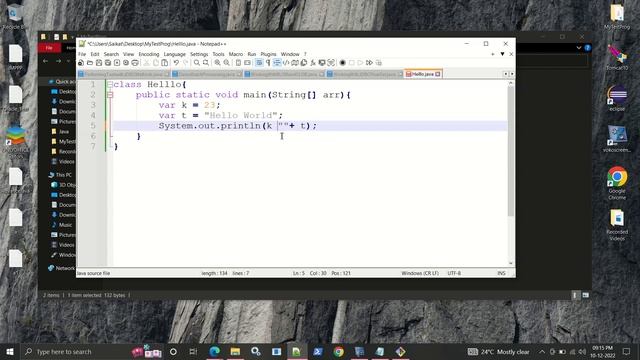
Task: Click the Print toolbar icon
Action: click(x=135, y=63)
